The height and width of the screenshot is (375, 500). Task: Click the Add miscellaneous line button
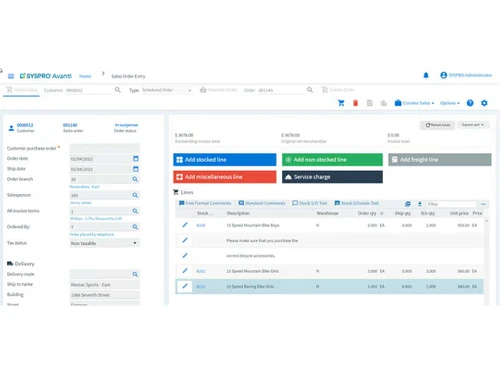(225, 177)
